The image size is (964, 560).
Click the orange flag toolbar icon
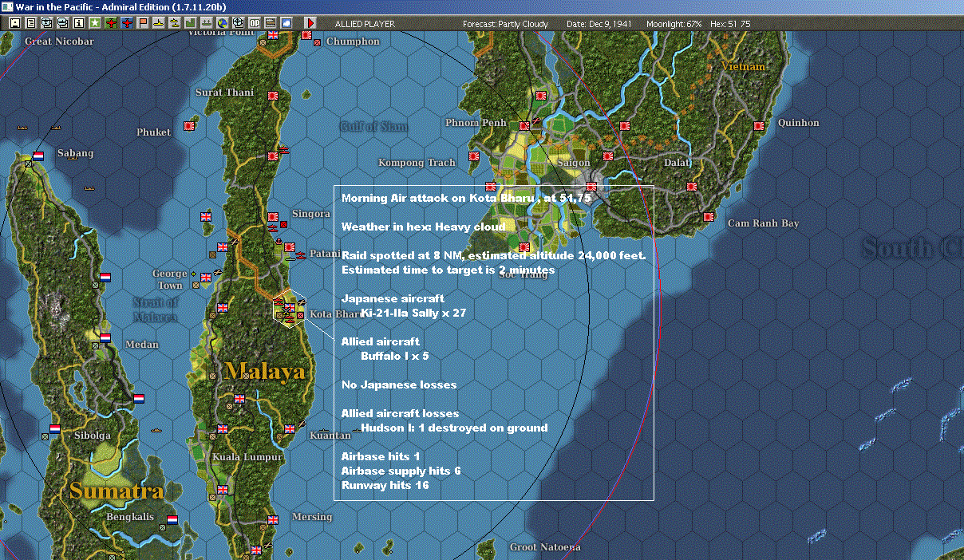tap(143, 23)
